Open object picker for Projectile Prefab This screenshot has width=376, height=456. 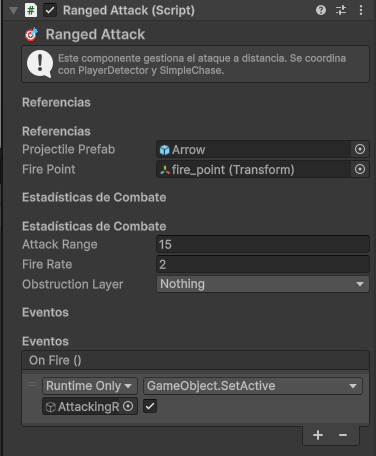(x=360, y=149)
